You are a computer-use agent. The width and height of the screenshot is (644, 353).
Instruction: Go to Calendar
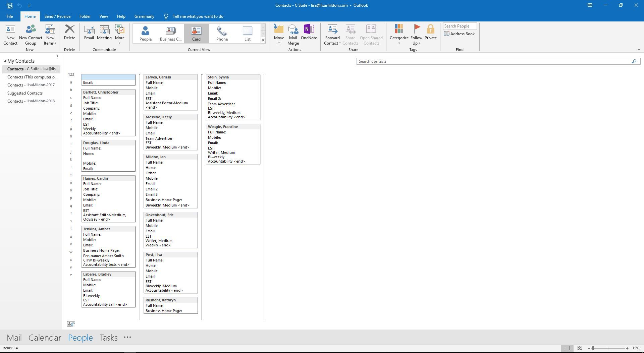pos(45,338)
